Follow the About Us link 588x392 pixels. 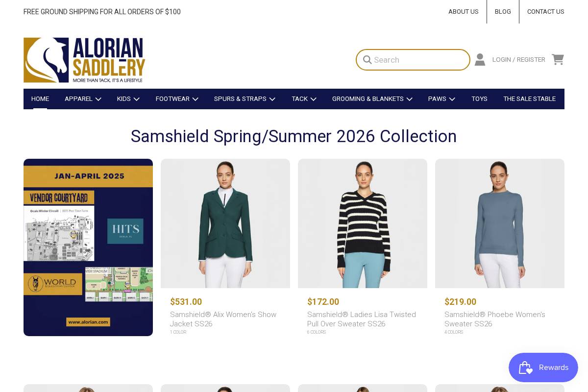[463, 12]
